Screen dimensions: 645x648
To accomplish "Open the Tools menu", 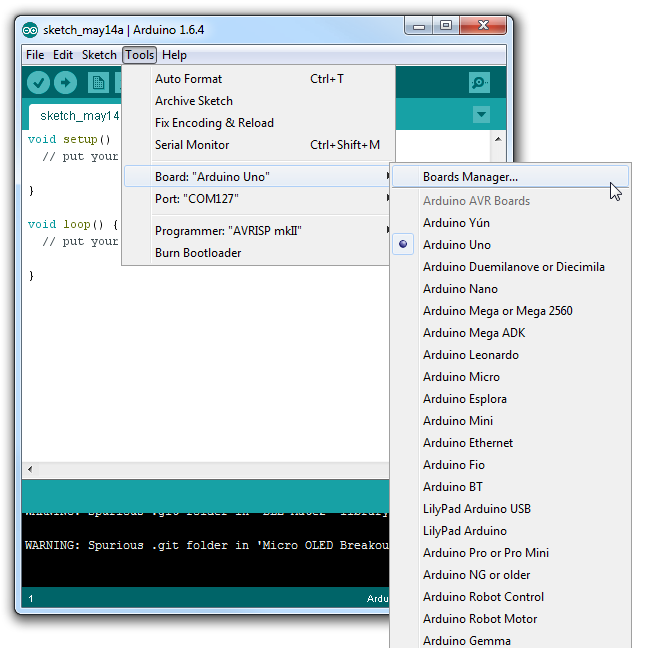I will 140,55.
